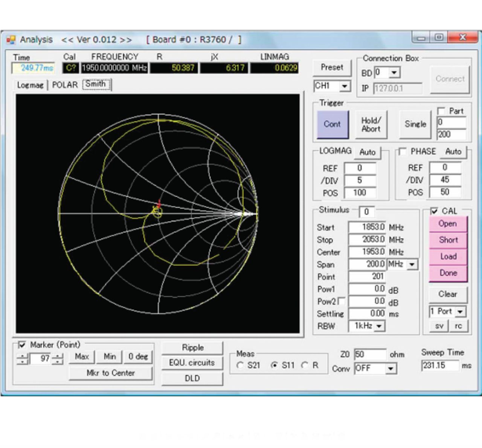The image size is (482, 448).
Task: Open EQU. circuits
Action: click(192, 363)
